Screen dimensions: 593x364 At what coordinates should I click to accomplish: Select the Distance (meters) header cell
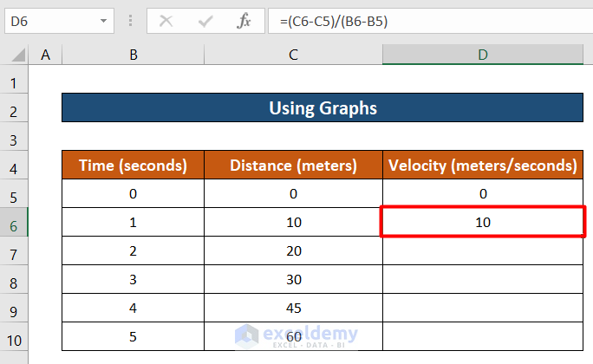(293, 165)
